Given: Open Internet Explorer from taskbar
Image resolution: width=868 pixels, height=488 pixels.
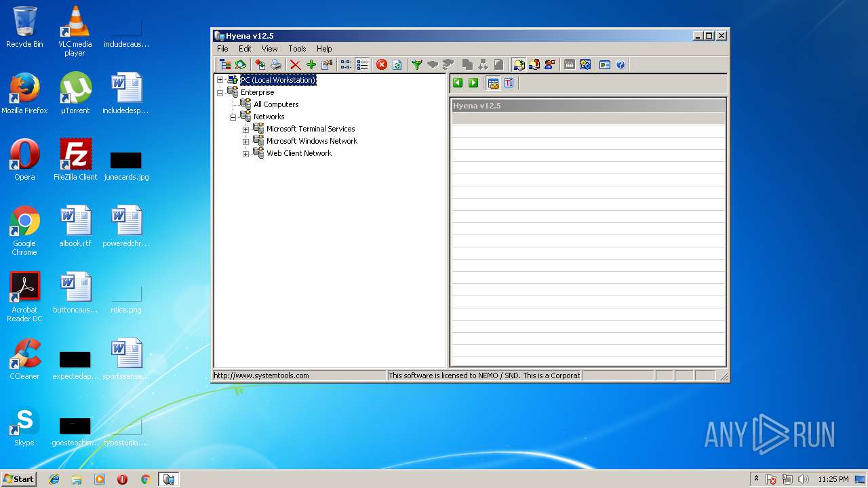Looking at the screenshot, I should [54, 479].
